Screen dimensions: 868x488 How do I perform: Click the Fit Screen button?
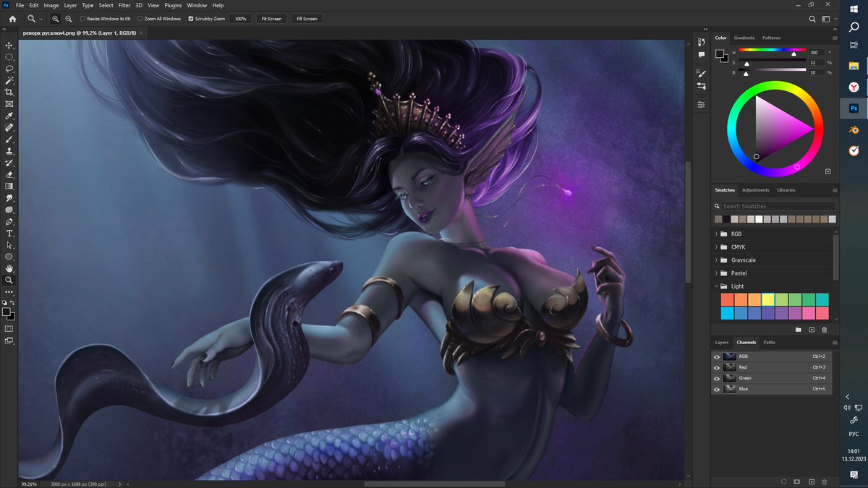click(271, 18)
